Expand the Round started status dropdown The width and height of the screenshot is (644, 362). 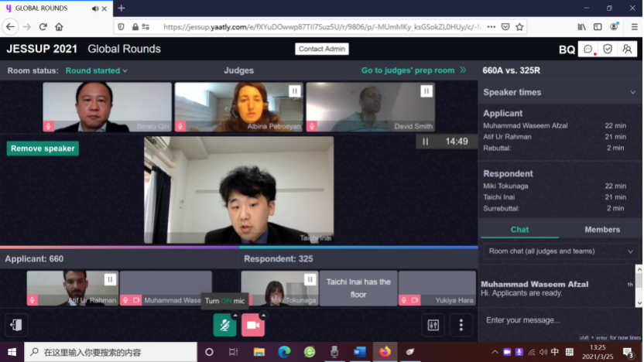[x=97, y=70]
